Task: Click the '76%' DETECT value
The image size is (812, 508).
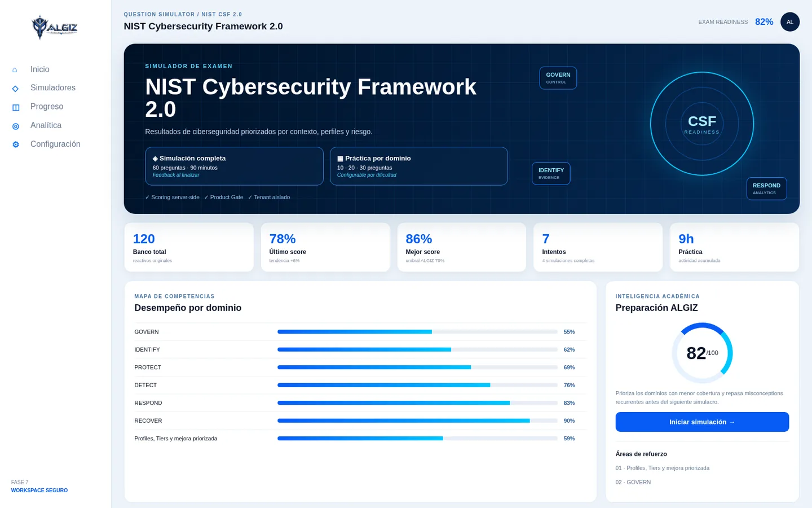Action: coord(569,385)
